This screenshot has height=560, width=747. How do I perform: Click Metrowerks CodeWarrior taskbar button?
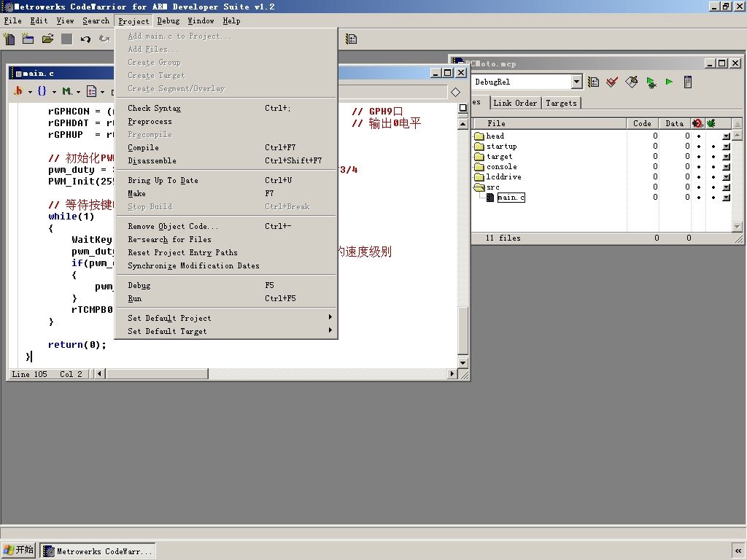[98, 551]
